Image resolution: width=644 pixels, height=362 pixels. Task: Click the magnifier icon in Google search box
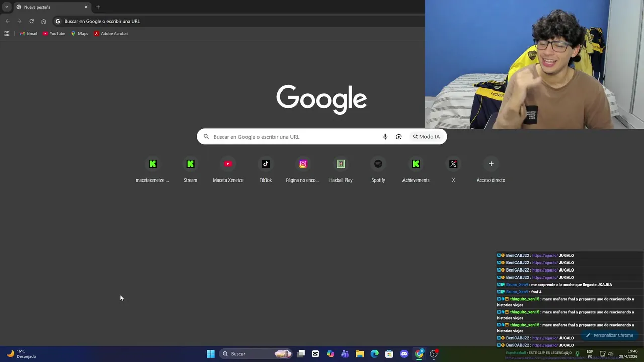tap(206, 137)
